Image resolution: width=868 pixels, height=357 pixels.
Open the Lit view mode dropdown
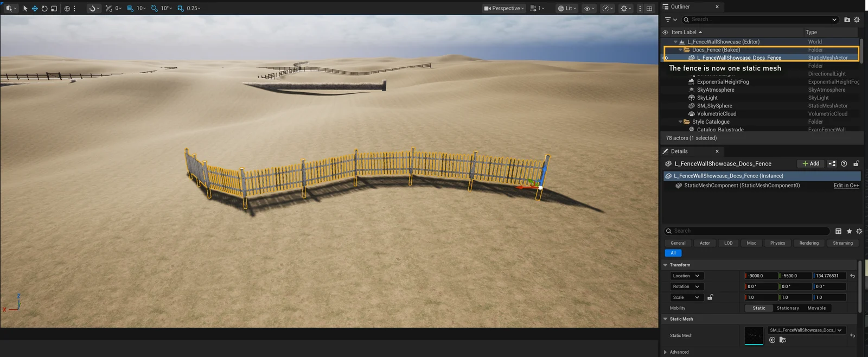[566, 8]
